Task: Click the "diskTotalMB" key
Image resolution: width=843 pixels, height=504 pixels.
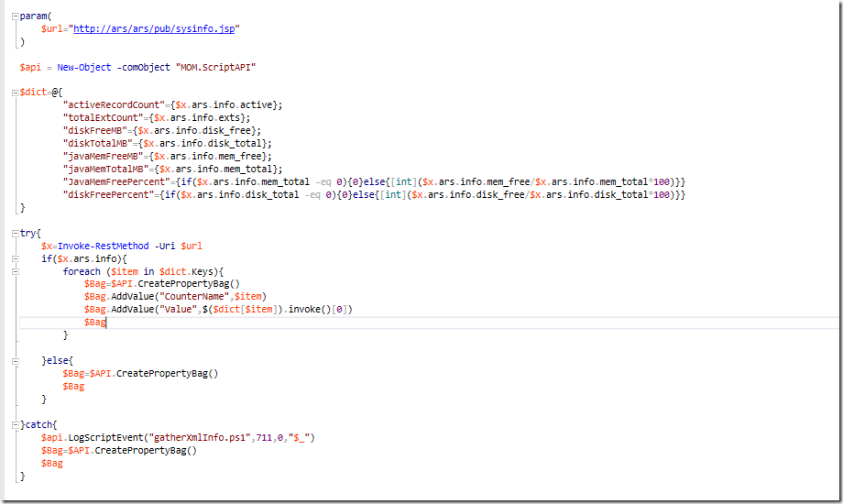Action: pyautogui.click(x=97, y=144)
